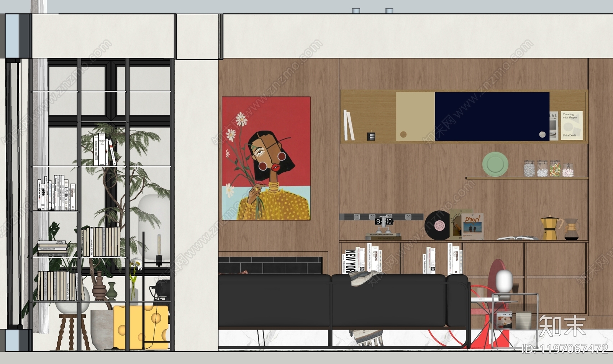Select the black vinyl record on shelf
Screen dimensions: 613x364
pos(437,225)
